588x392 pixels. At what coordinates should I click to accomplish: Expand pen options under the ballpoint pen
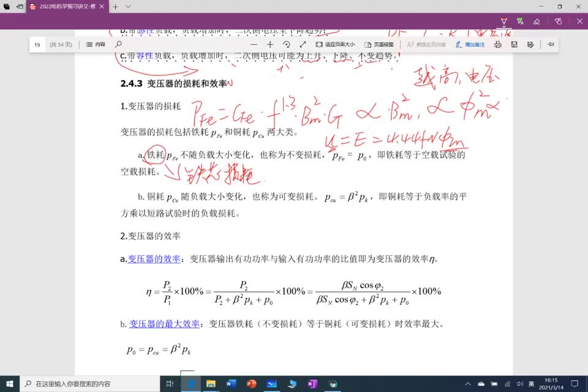click(504, 27)
